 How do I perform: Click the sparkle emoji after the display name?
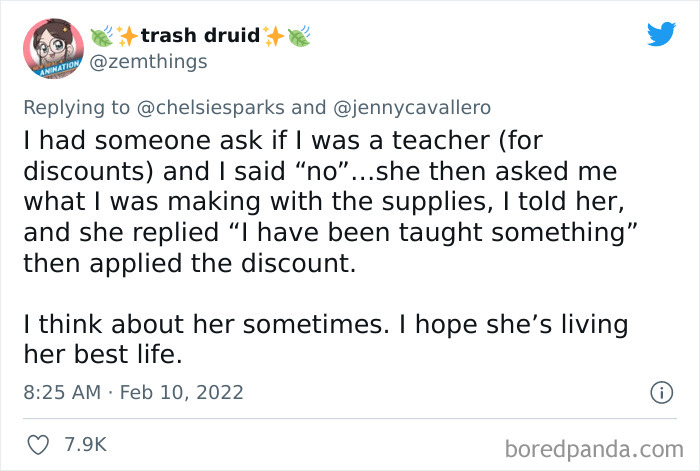273,37
